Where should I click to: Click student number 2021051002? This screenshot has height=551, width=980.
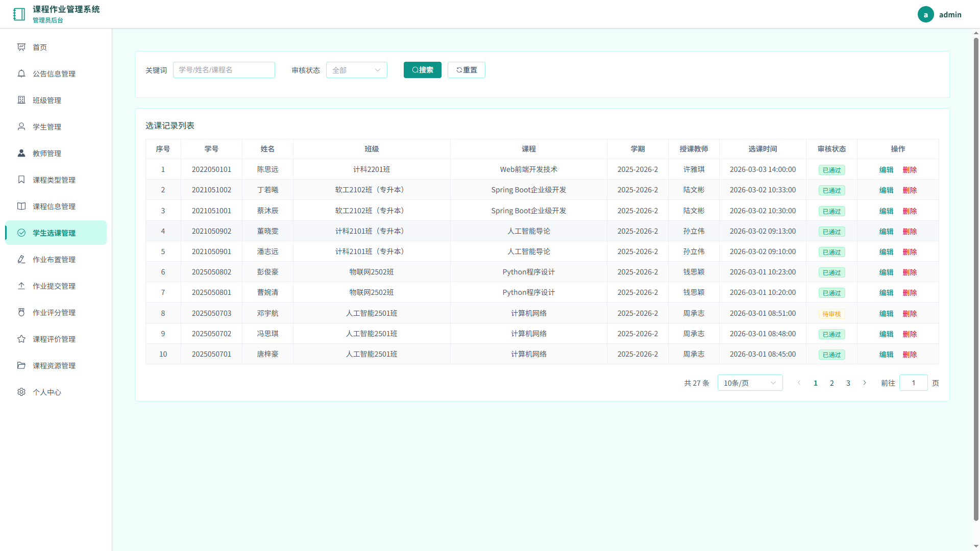211,190
